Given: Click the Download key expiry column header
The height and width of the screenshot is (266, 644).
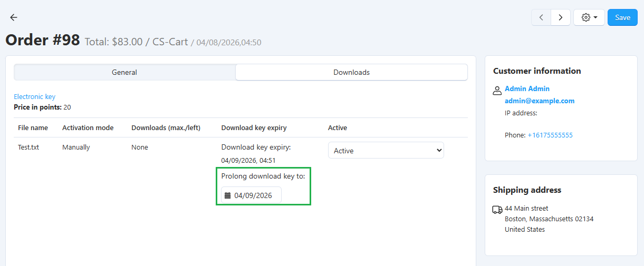Looking at the screenshot, I should tap(254, 127).
